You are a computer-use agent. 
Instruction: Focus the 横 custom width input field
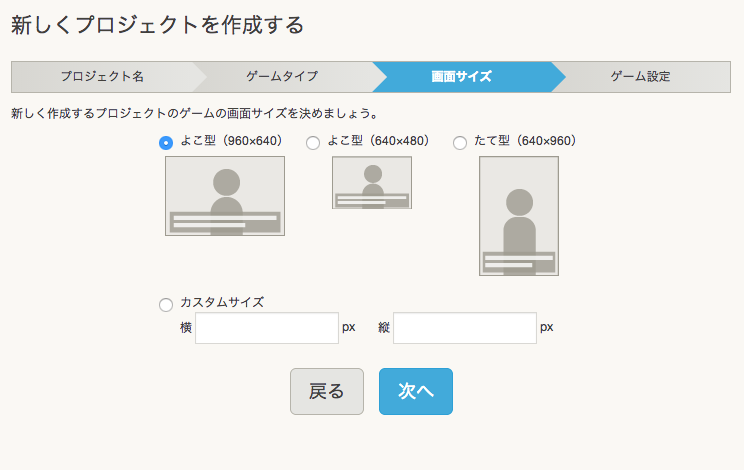267,328
